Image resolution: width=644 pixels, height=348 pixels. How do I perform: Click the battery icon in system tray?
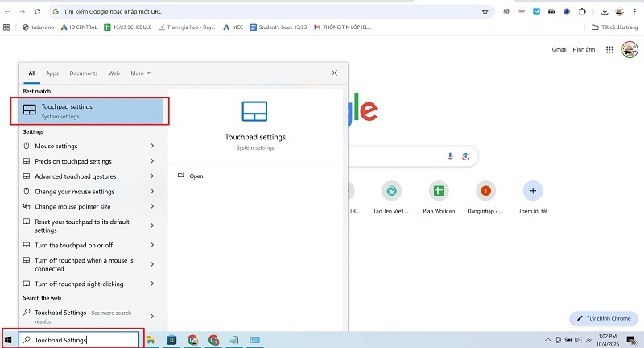coord(568,340)
